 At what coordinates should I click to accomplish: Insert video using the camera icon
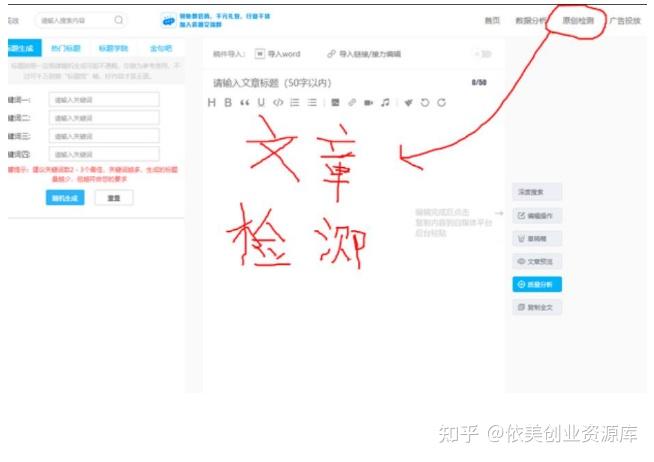coord(368,103)
